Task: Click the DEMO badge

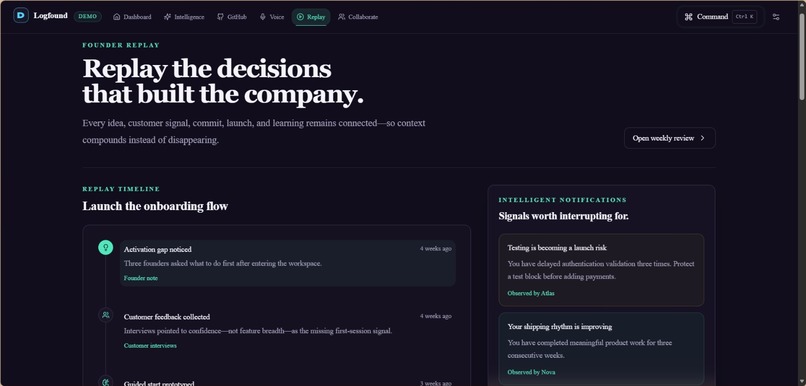Action: click(x=87, y=16)
